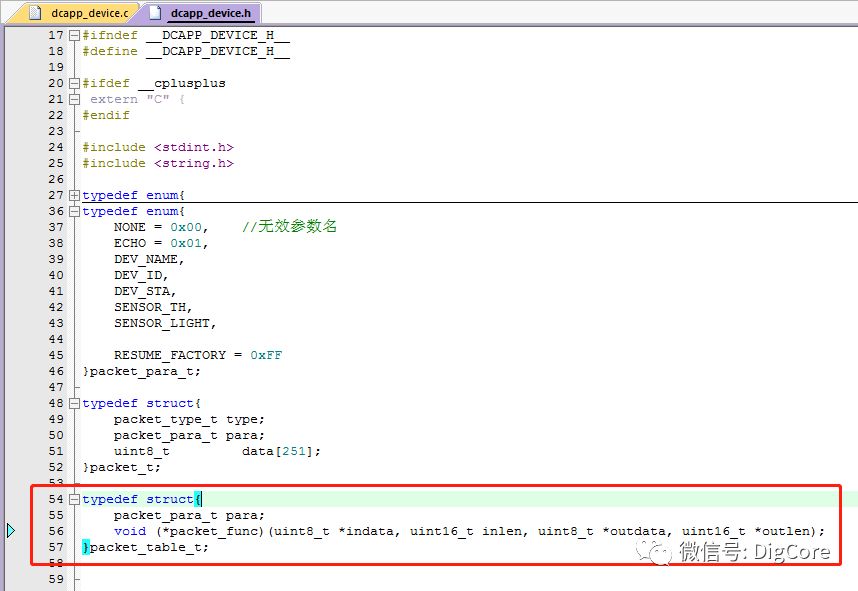Screen dimensions: 858x591
Task: Collapse the typedef struct fold at line 54
Action: coord(74,499)
